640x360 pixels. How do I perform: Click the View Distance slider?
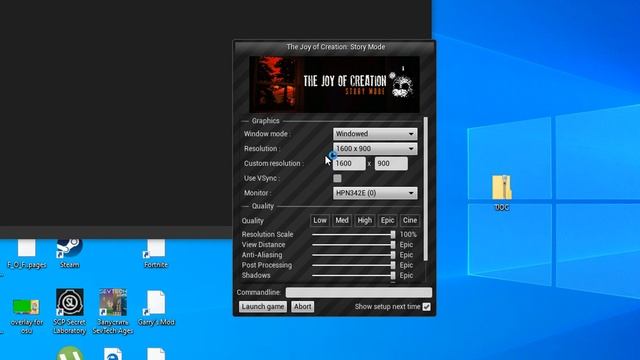click(x=353, y=244)
